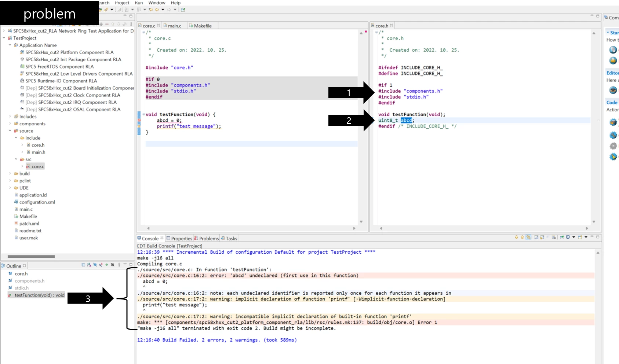Toggle hide inactive groups in the Outline view
Screen dimensions: 619x364
[112, 265]
